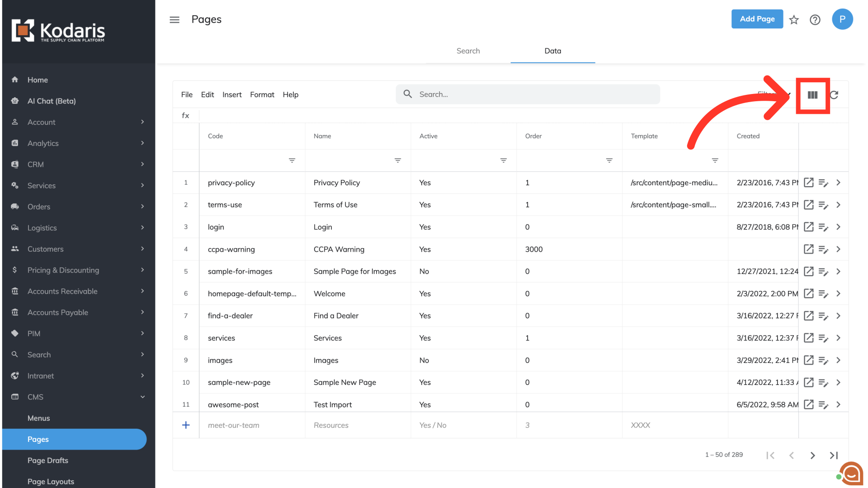This screenshot has width=868, height=488.
Task: Expand the ccpa-warning row with the chevron
Action: tap(838, 249)
